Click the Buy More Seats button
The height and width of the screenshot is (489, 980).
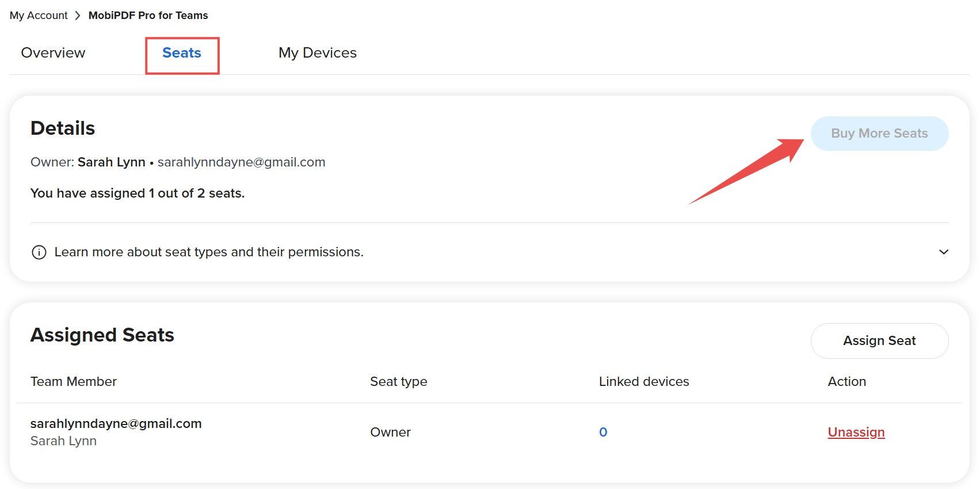coord(879,134)
